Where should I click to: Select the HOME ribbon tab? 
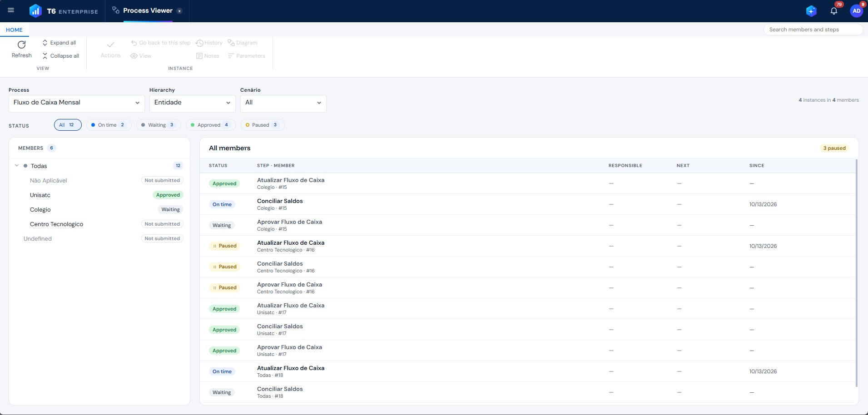pos(14,30)
